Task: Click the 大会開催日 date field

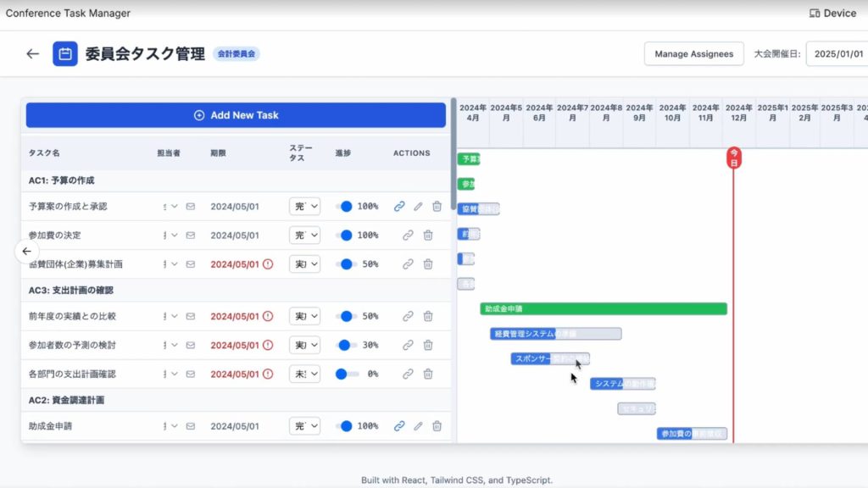Action: (836, 53)
